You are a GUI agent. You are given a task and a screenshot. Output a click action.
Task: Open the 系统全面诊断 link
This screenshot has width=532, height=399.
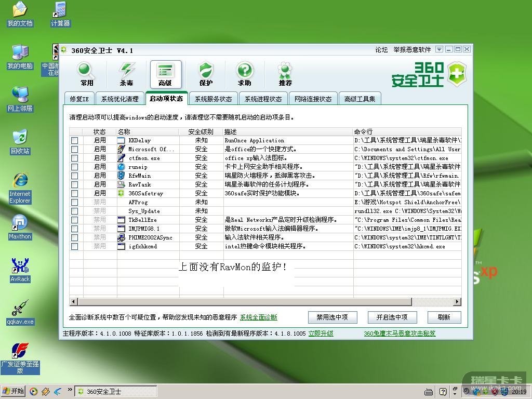coord(259,317)
